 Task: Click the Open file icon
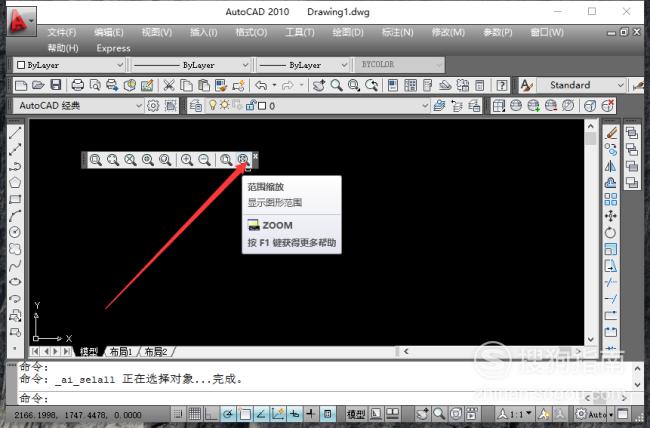coord(38,85)
